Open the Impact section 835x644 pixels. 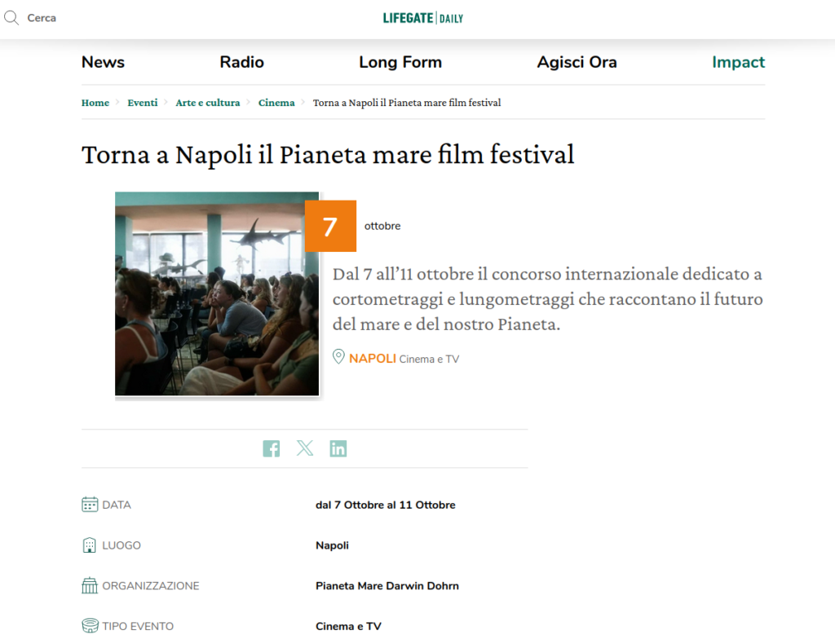738,62
